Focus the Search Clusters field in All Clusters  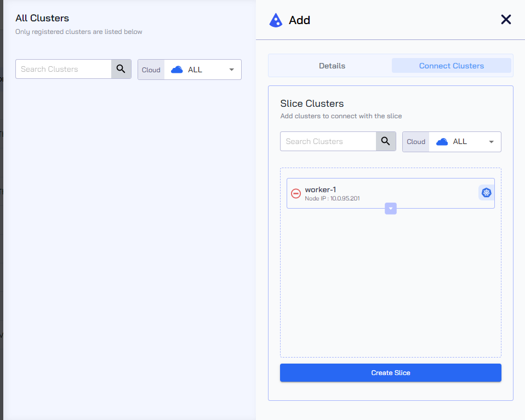64,70
